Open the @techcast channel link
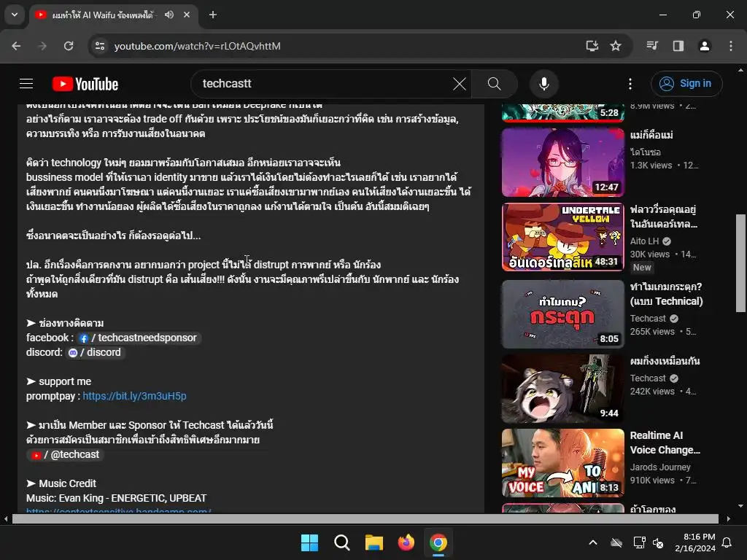This screenshot has width=747, height=560. pos(65,455)
